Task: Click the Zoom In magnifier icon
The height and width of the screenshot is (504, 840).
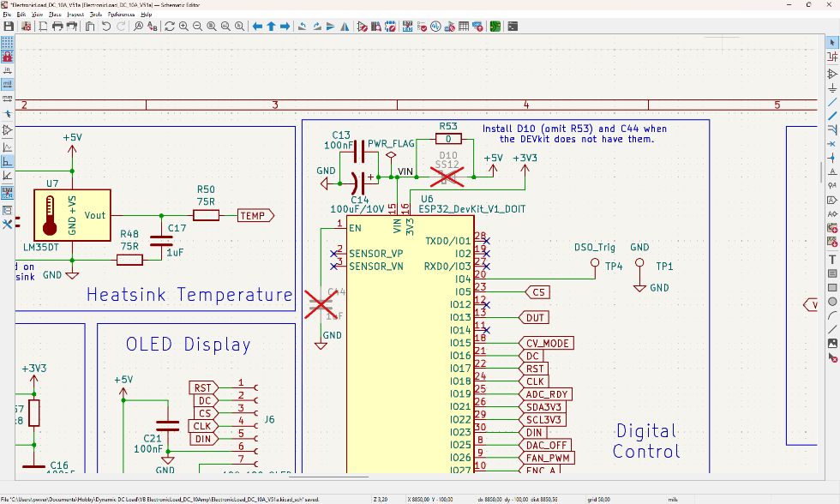Action: pos(183,27)
